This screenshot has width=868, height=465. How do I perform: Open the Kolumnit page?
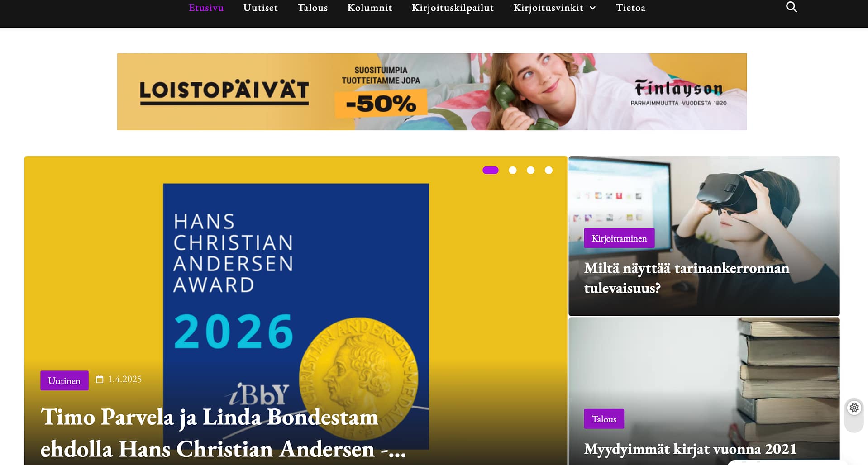[370, 8]
